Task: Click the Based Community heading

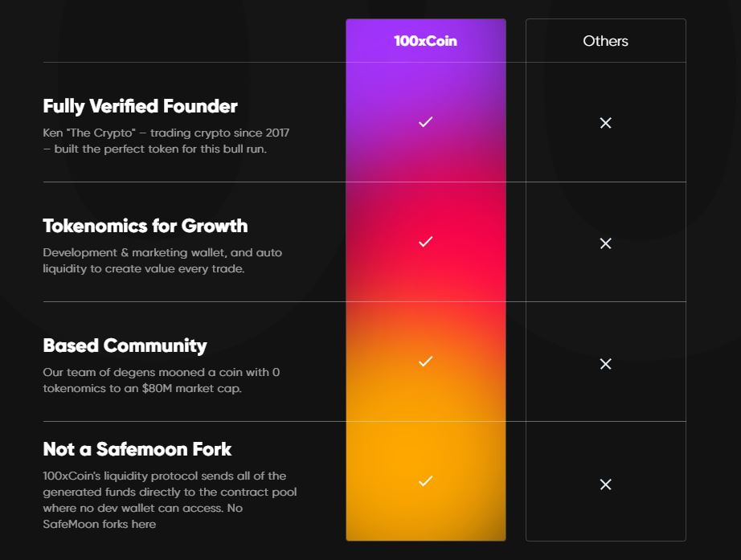Action: [125, 345]
